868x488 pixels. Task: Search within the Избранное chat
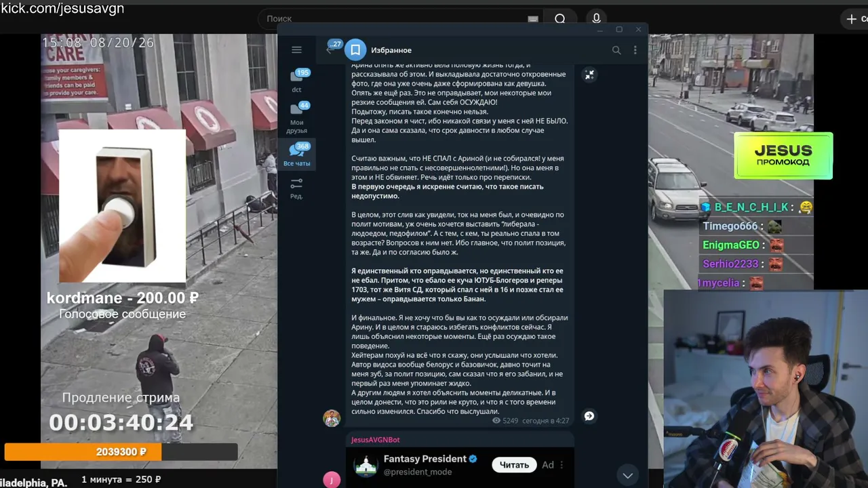click(616, 50)
